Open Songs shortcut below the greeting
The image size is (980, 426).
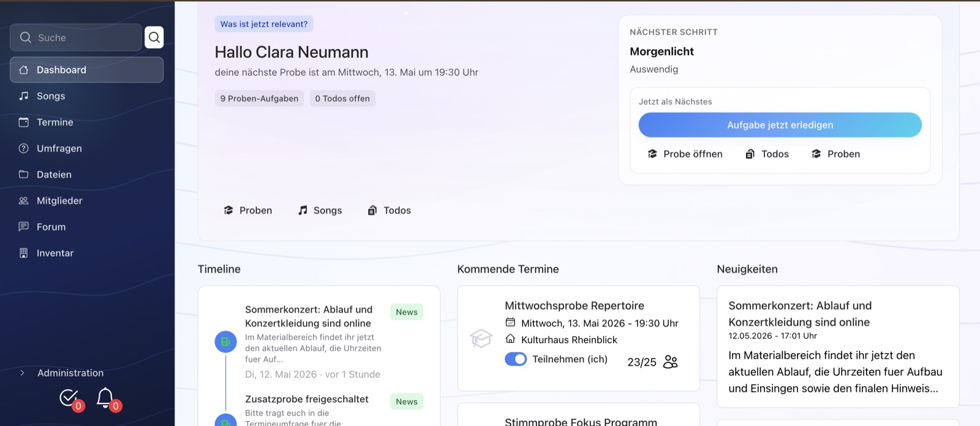[x=320, y=211]
